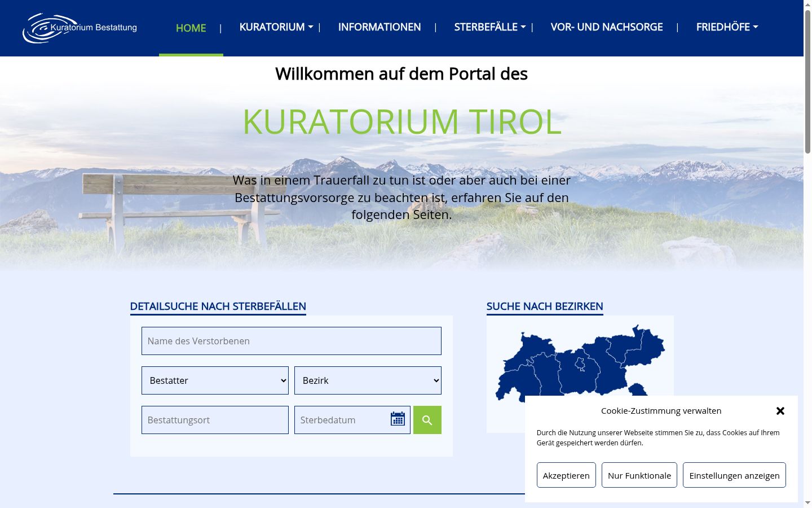812x508 pixels.
Task: Accept cookies with Akzeptieren button
Action: [566, 475]
